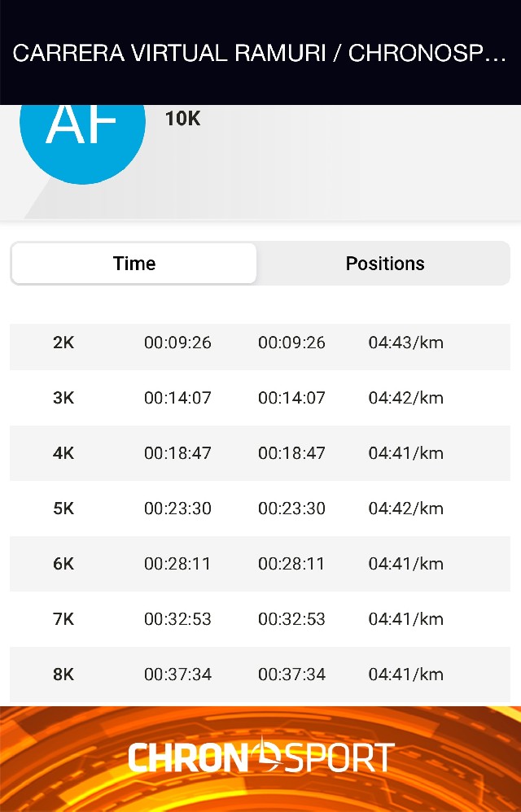Open the Positions tab

(385, 264)
